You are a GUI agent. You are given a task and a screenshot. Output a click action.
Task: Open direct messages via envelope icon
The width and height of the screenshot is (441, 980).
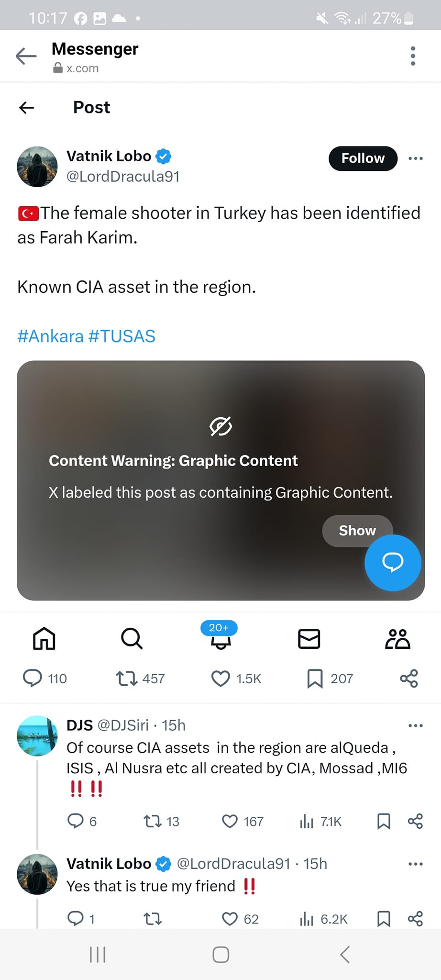(x=309, y=638)
